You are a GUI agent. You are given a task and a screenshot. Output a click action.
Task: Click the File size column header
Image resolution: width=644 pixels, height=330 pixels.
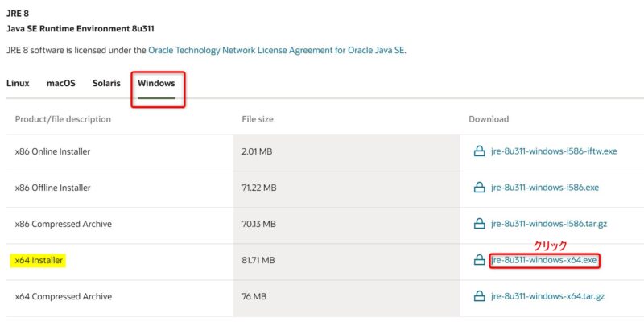[x=258, y=119]
